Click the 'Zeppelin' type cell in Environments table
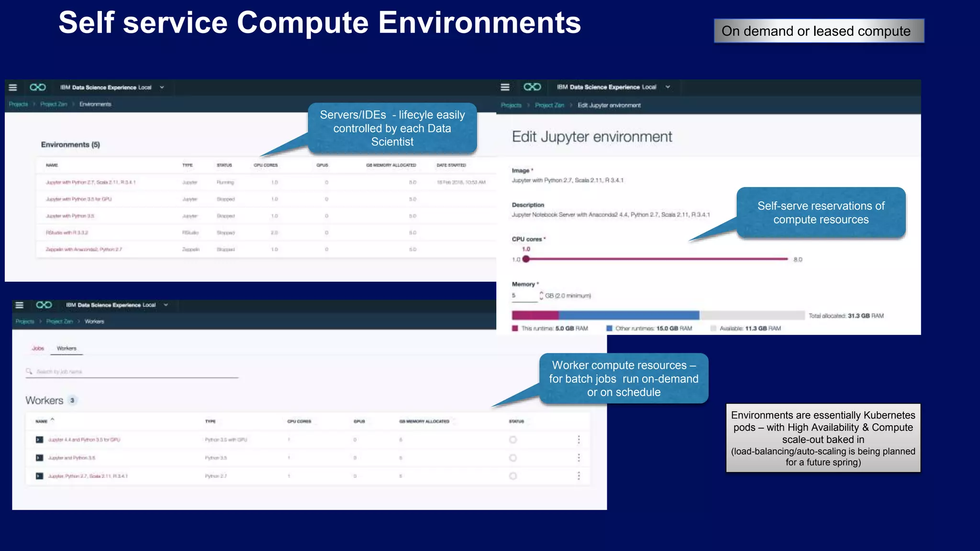The width and height of the screenshot is (980, 551). click(191, 249)
